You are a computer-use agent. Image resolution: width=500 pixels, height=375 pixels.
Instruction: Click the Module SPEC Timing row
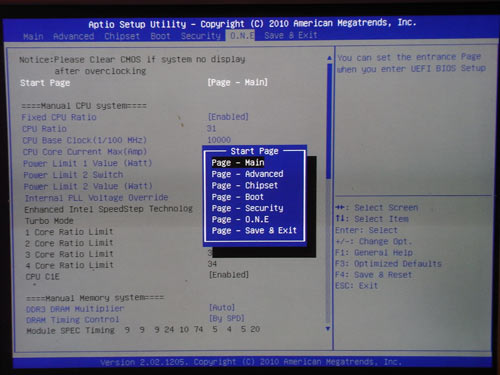point(143,330)
